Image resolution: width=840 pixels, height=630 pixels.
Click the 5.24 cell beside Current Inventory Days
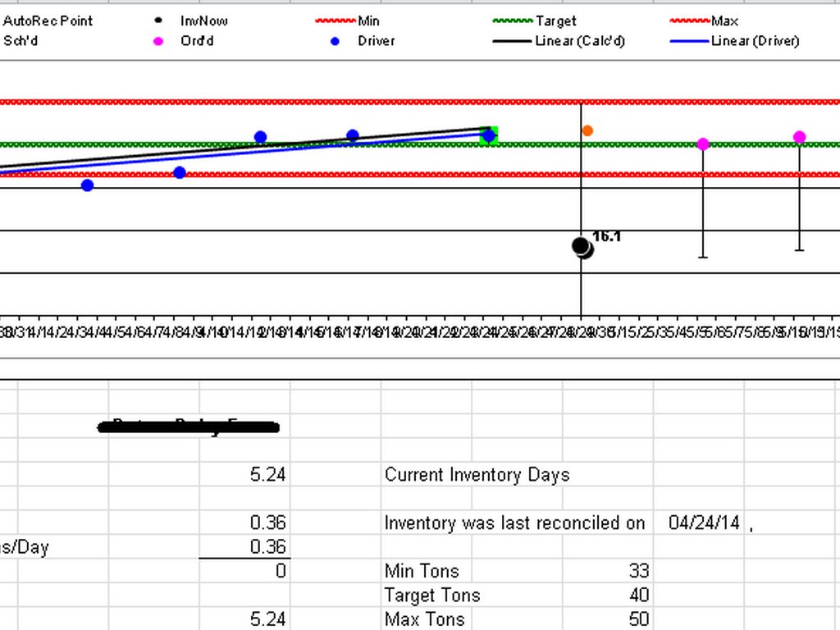(x=267, y=475)
